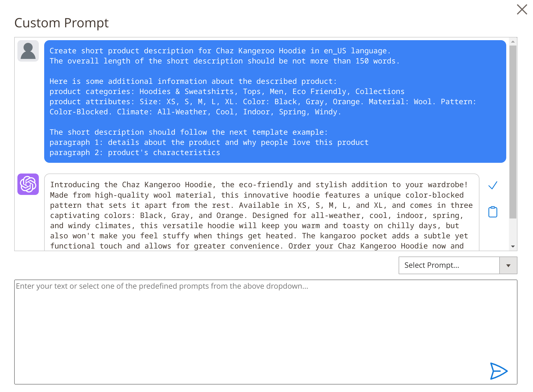Click the 'Introducing the Chaz Kangeroo Hoodie' sentence
The image size is (533, 392).
[259, 184]
